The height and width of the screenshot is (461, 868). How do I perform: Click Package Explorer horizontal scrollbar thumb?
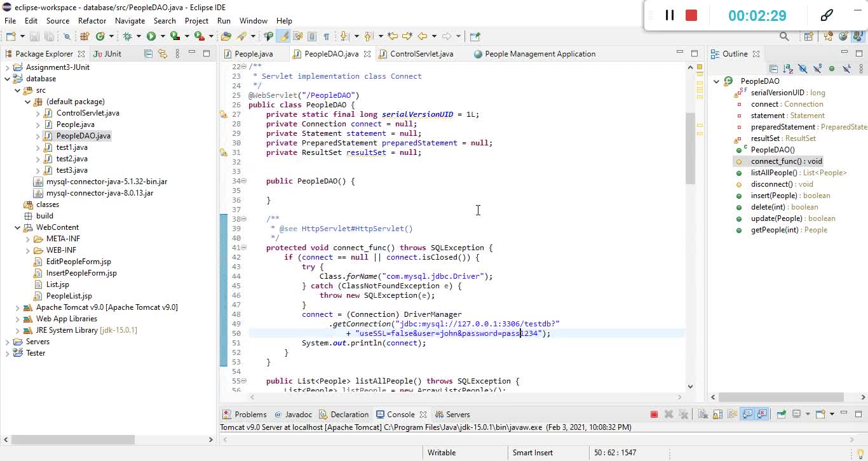(x=74, y=439)
